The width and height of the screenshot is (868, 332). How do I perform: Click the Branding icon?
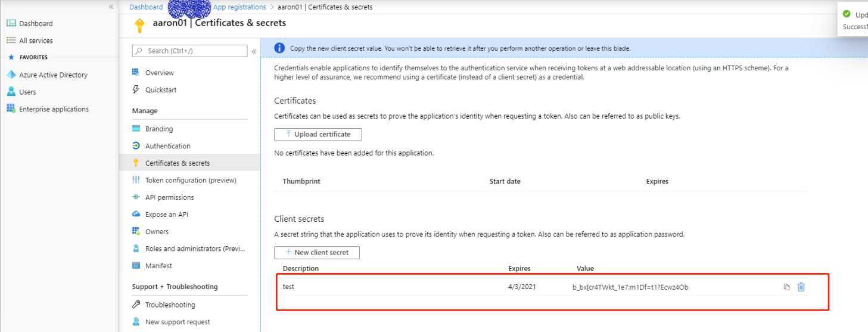[136, 128]
